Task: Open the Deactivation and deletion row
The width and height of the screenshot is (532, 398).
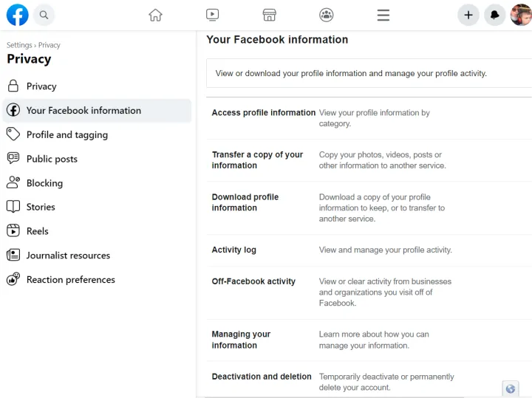Action: 262,377
